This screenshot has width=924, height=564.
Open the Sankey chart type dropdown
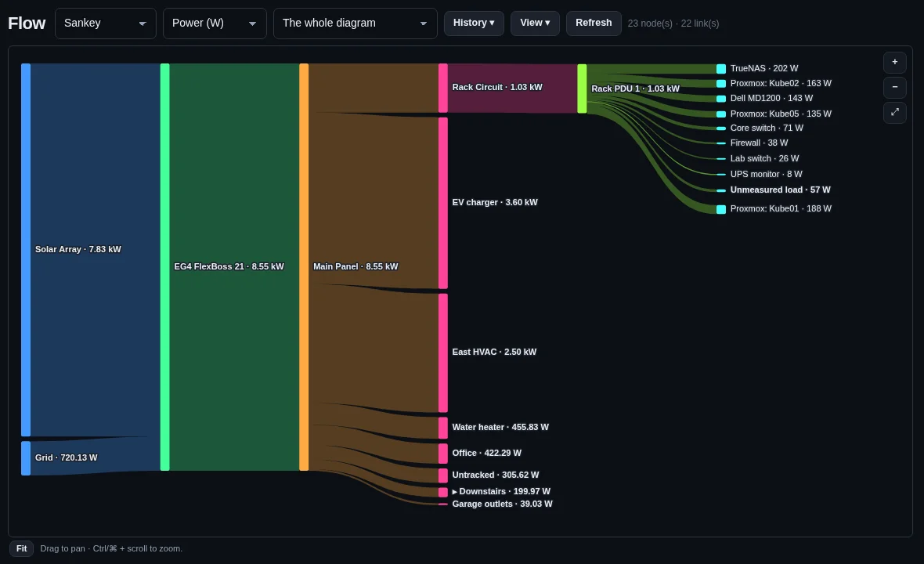click(x=106, y=23)
